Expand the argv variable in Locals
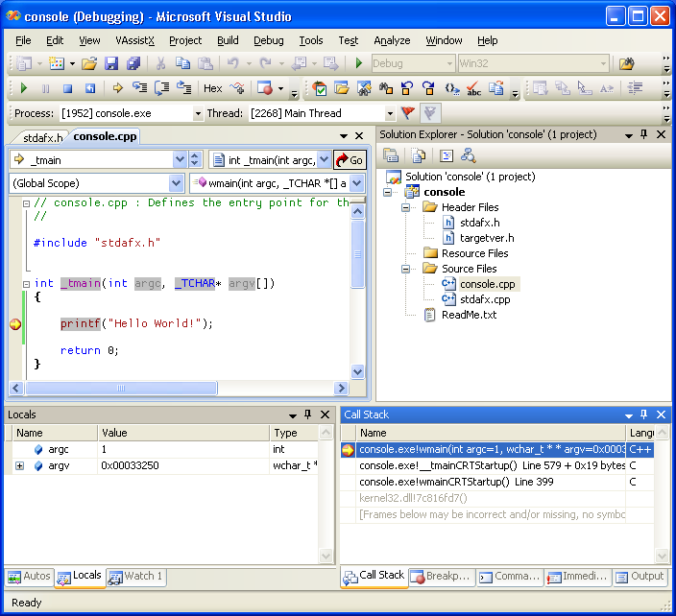This screenshot has height=616, width=676. tap(19, 465)
